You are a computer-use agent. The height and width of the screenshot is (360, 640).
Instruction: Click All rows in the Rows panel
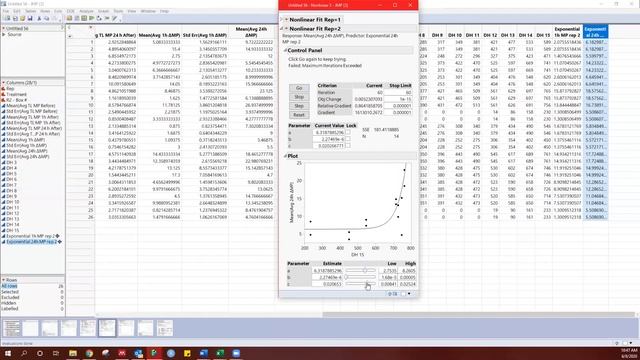9,286
